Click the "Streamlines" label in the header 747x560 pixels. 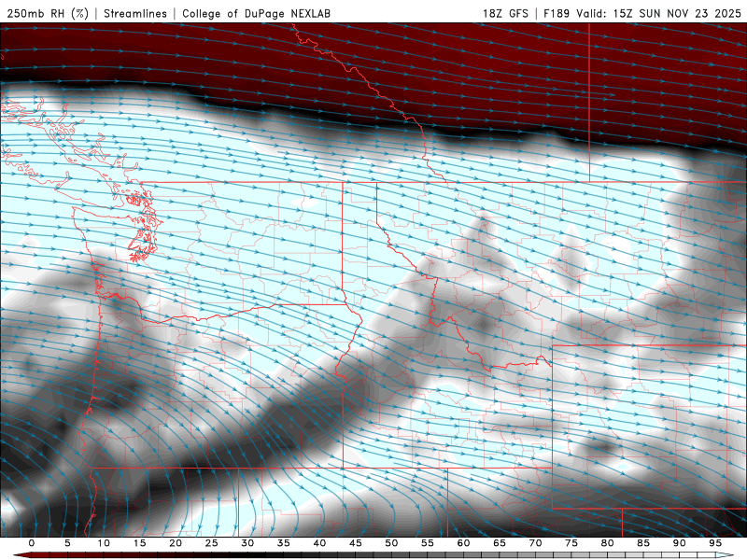pyautogui.click(x=135, y=13)
